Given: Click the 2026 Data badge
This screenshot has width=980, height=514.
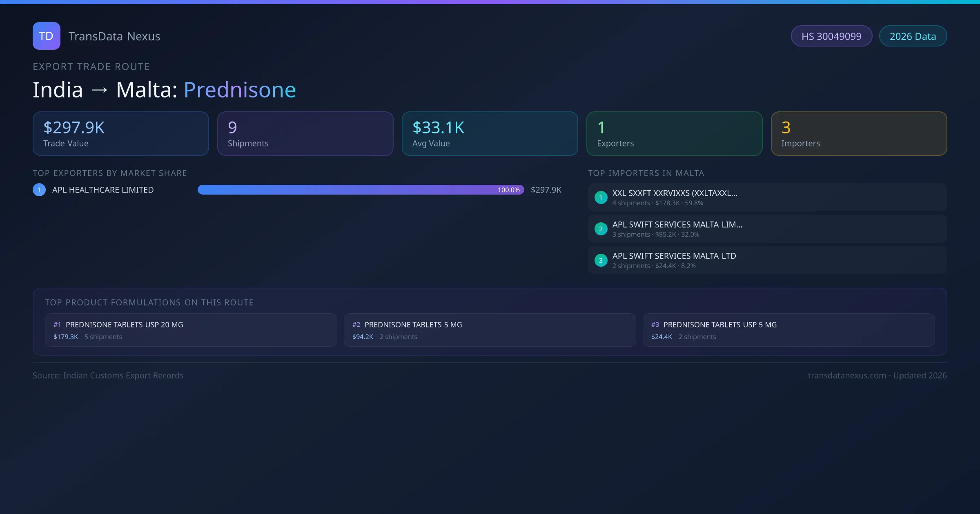Looking at the screenshot, I should click(x=912, y=36).
